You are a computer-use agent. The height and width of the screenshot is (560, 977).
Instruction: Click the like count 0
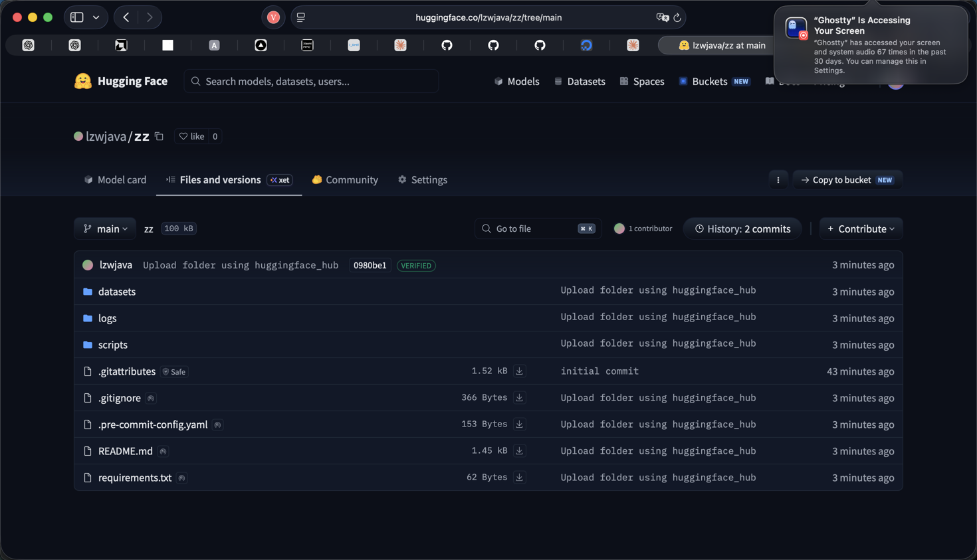pos(215,136)
